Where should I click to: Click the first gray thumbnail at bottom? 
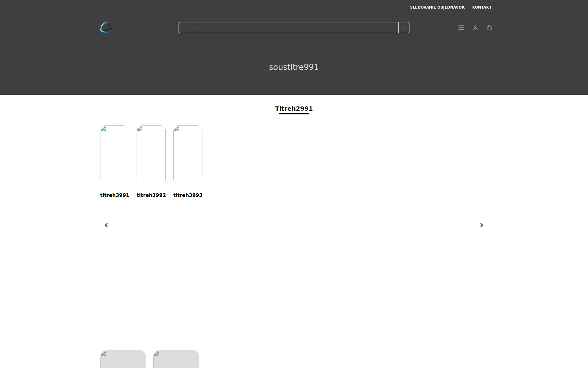(123, 359)
